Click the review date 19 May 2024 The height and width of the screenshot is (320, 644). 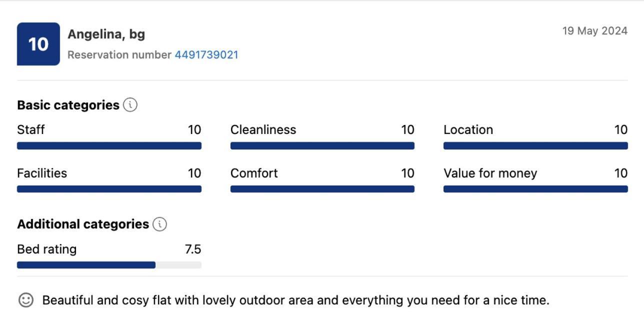595,31
